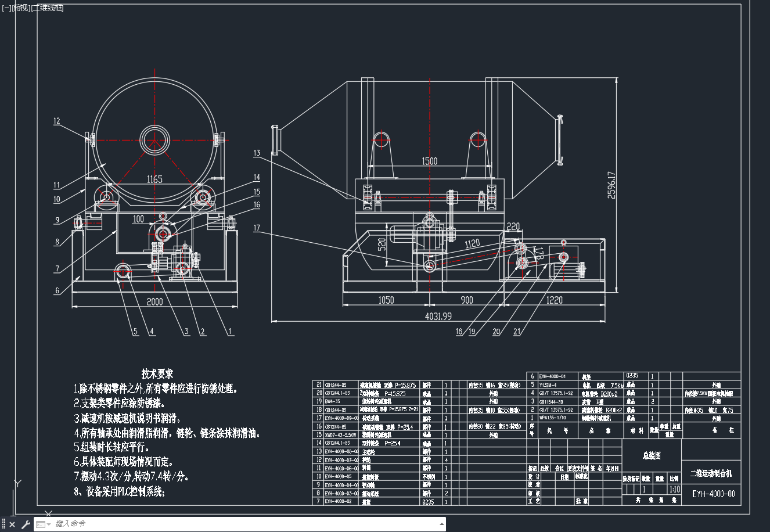Image resolution: width=770 pixels, height=532 pixels.
Task: Grab the command line grip handle
Action: tap(4, 524)
